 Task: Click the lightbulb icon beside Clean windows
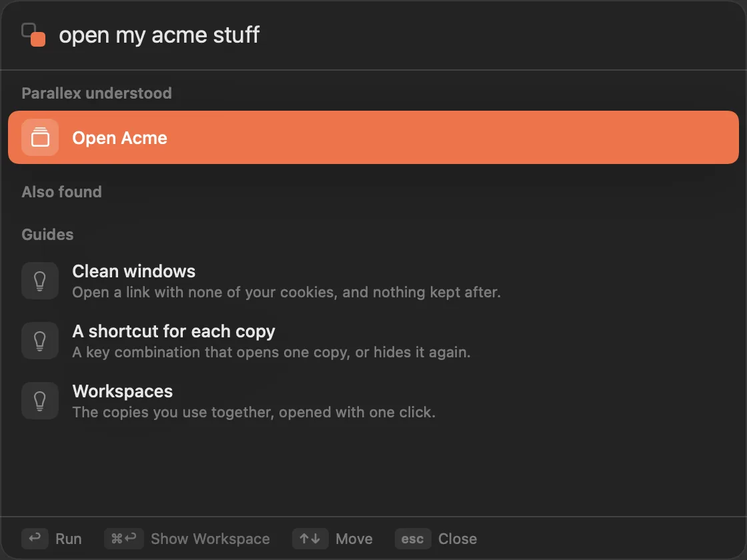click(40, 281)
